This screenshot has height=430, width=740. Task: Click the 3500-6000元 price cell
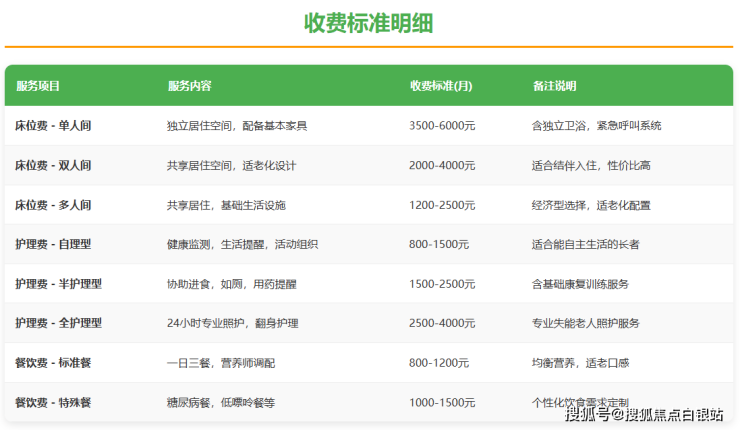pos(442,126)
